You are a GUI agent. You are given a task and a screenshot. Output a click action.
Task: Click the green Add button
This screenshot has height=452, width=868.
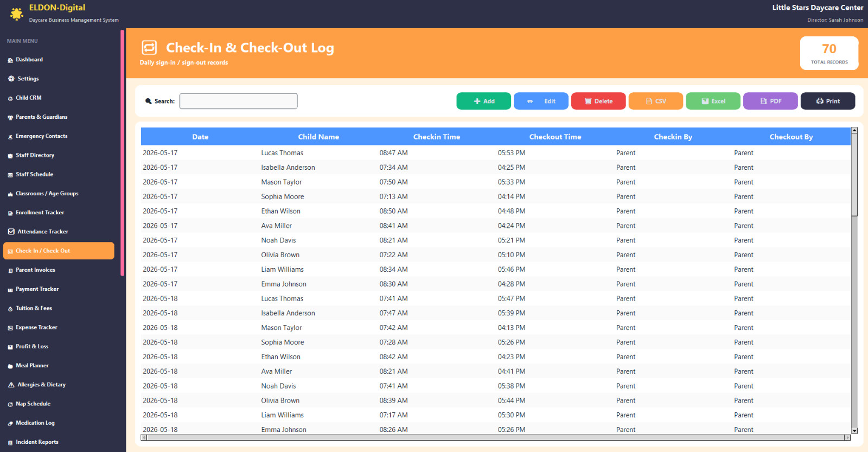pos(483,101)
